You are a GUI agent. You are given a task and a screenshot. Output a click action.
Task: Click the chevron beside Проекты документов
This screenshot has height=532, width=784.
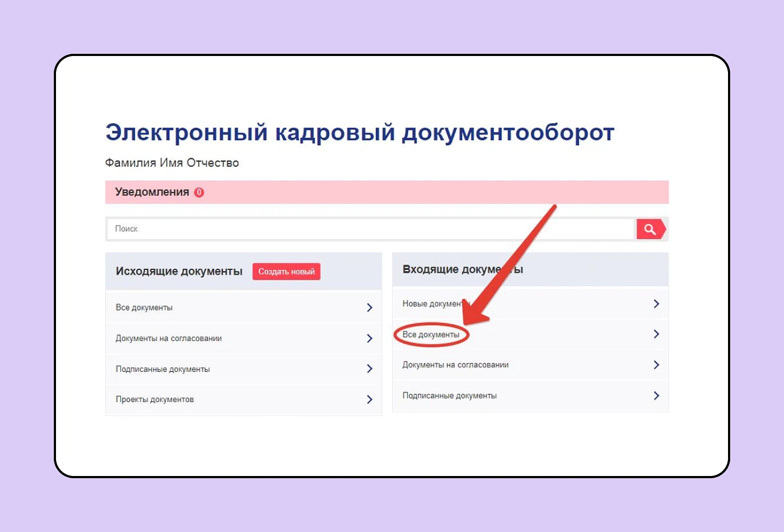[370, 399]
